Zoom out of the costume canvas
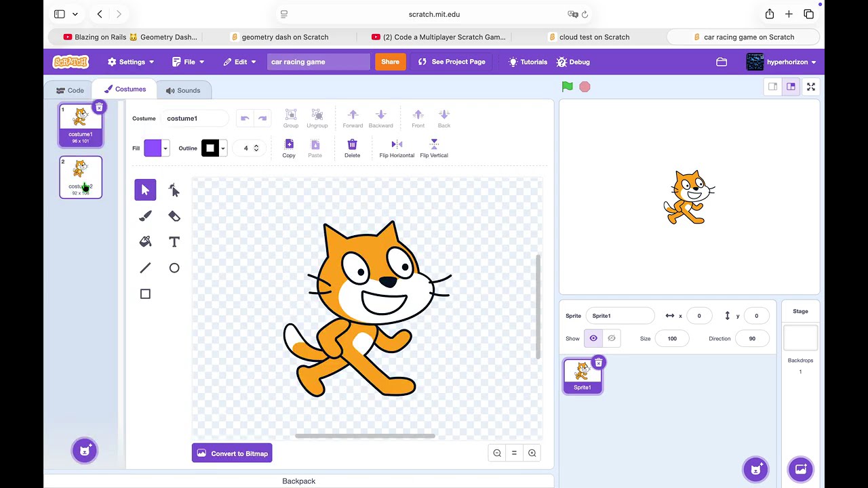 coord(497,453)
